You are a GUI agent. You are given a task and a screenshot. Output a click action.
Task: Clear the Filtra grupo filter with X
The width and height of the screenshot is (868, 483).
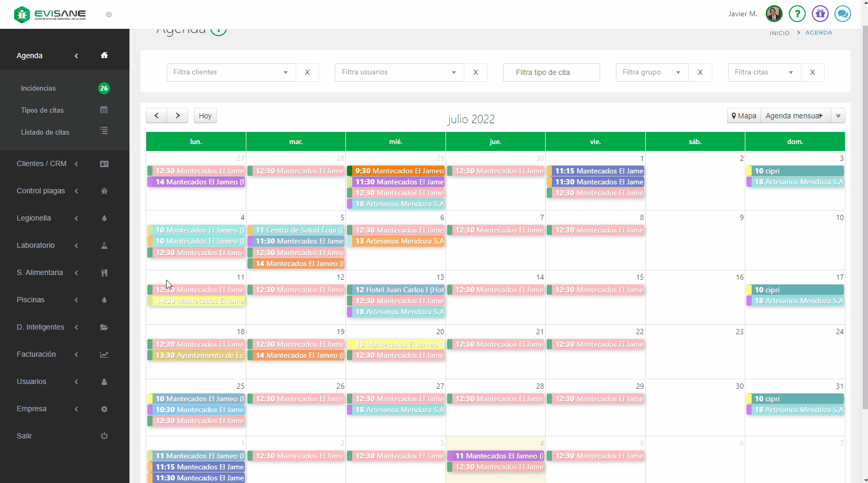coord(700,72)
